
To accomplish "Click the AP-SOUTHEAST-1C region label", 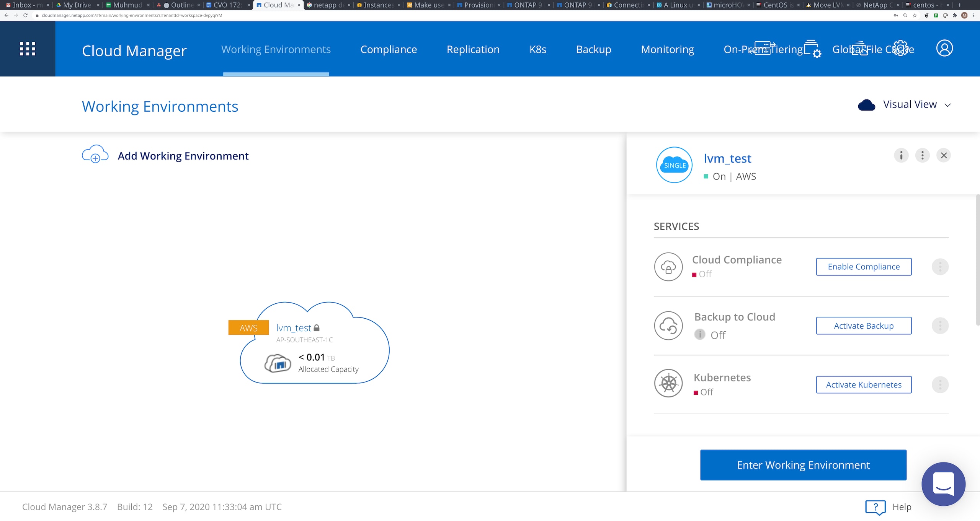I will pyautogui.click(x=304, y=340).
